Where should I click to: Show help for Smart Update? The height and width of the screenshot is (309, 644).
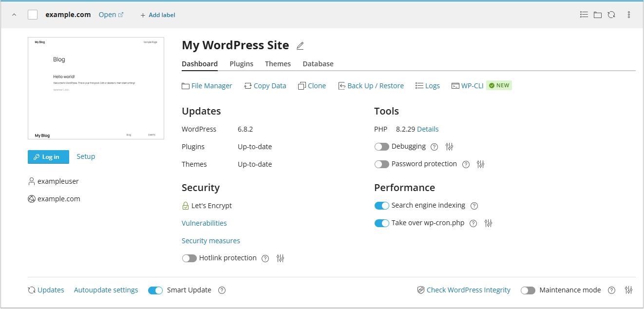coord(222,290)
